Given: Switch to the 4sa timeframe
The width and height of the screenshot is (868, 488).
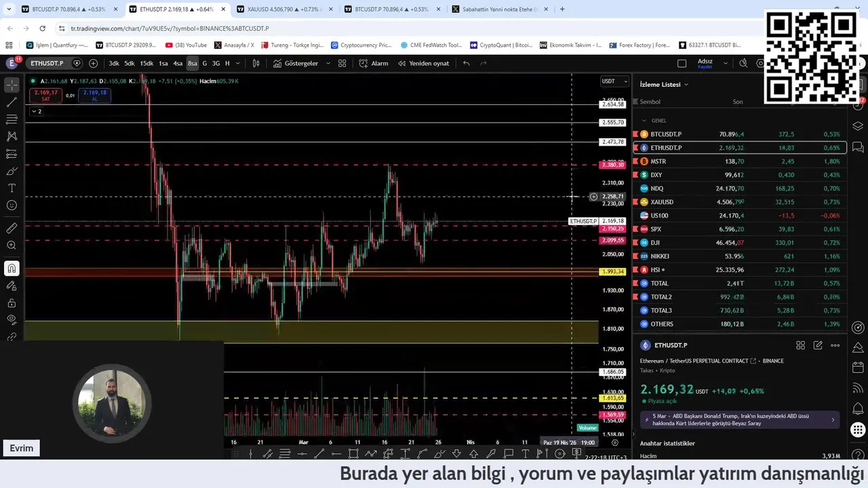Looking at the screenshot, I should 178,63.
